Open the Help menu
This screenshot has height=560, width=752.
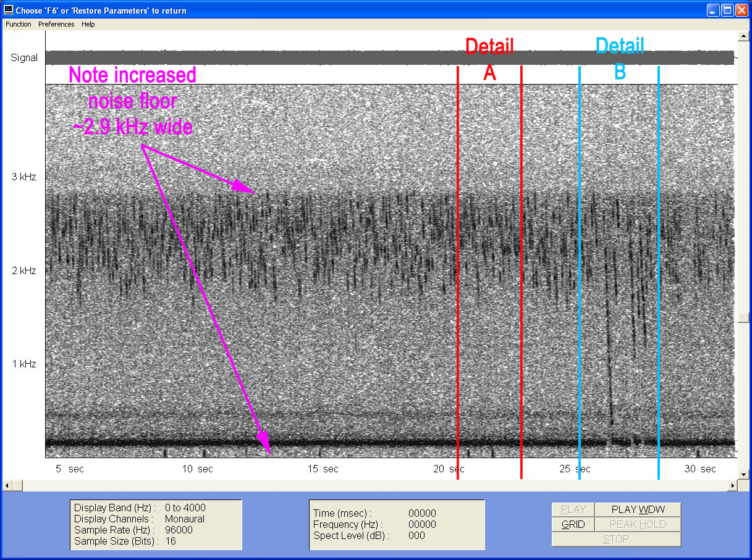point(88,24)
